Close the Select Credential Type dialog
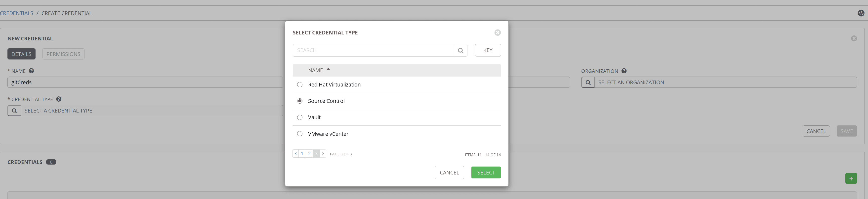868x199 pixels. pyautogui.click(x=497, y=33)
